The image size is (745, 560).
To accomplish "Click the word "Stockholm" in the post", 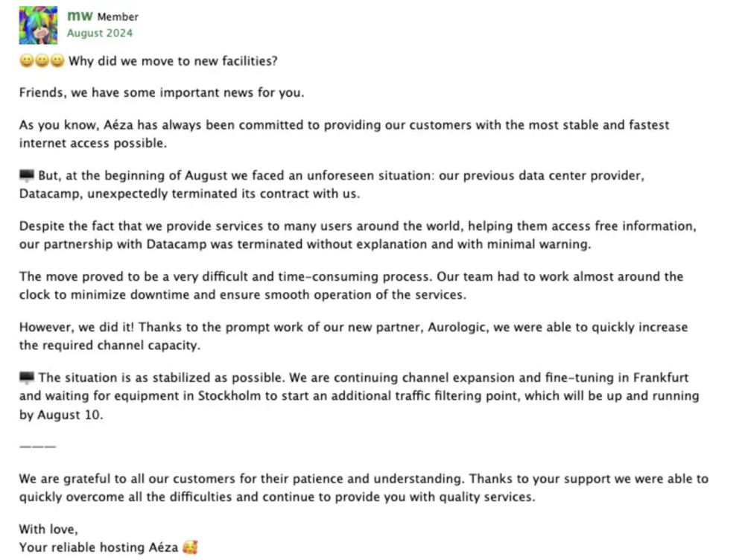I will tap(229, 395).
